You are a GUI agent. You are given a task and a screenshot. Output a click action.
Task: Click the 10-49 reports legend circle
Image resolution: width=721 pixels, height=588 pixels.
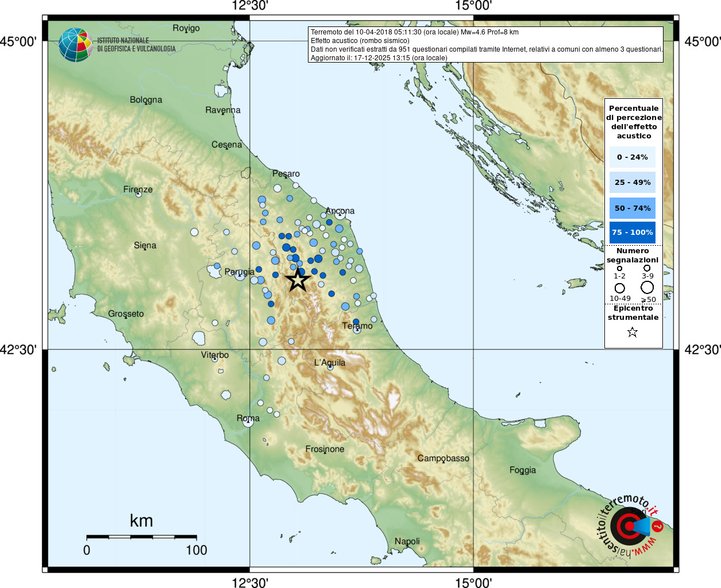tap(619, 288)
